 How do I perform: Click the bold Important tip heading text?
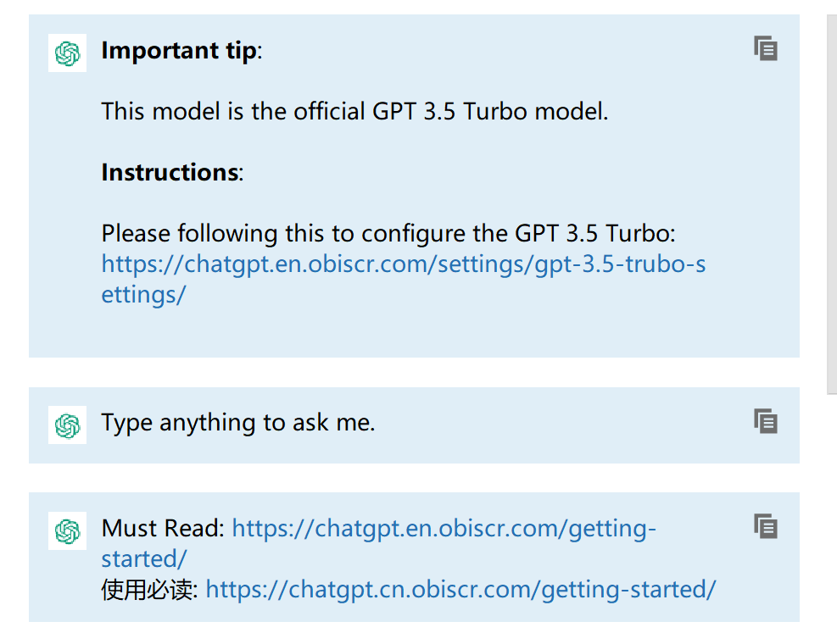coord(172,50)
